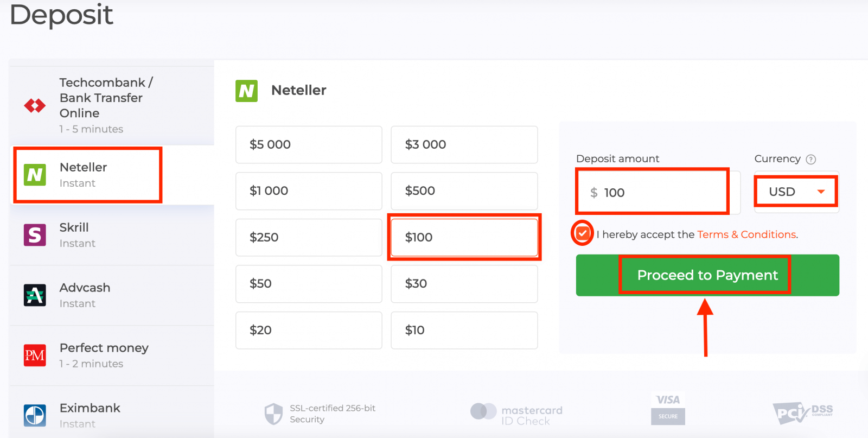The image size is (868, 438).
Task: Choose the $250 preset amount
Action: [309, 238]
